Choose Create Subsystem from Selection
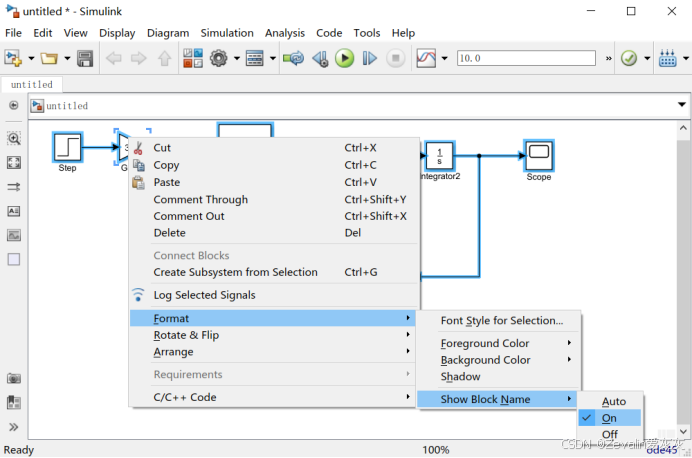The height and width of the screenshot is (458, 692). point(274,272)
